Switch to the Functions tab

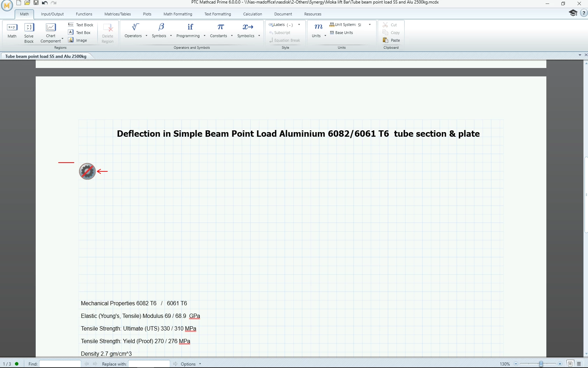click(84, 14)
